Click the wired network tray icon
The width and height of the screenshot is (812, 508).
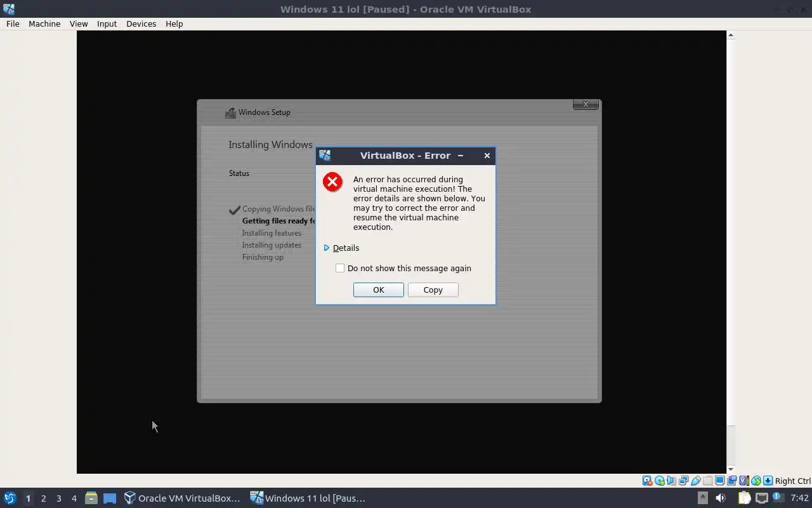pyautogui.click(x=762, y=498)
